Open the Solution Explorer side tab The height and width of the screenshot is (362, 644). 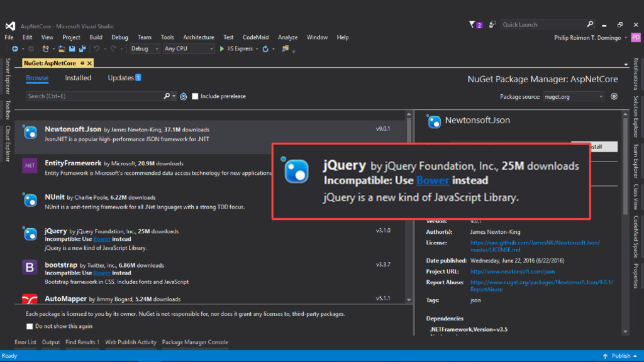tap(636, 116)
